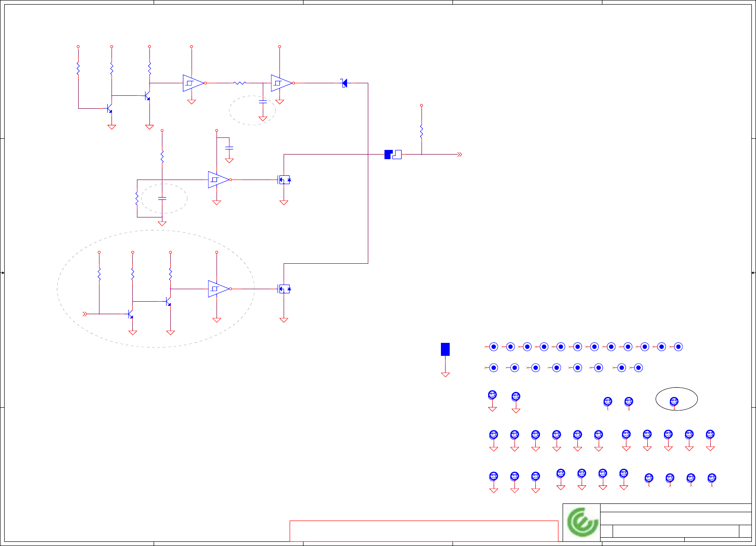Image resolution: width=756 pixels, height=546 pixels.
Task: Select the output off-sheet arrow past the jumper
Action: pos(459,155)
